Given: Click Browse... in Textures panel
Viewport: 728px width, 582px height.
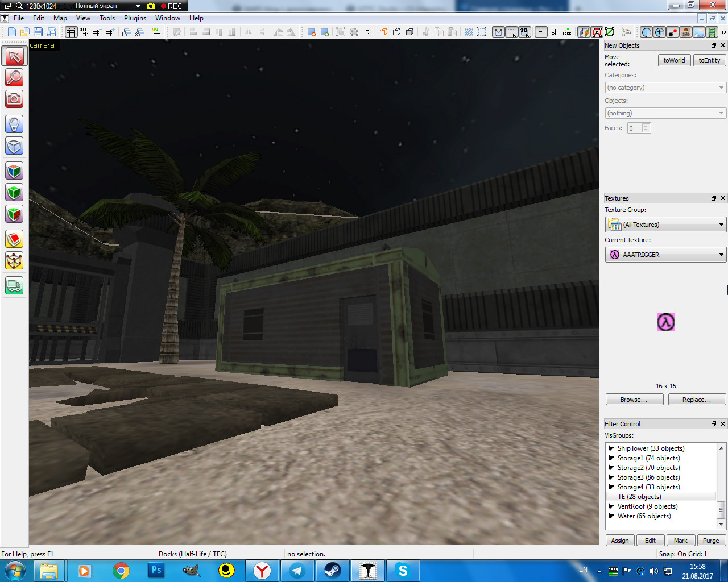Looking at the screenshot, I should (x=634, y=400).
